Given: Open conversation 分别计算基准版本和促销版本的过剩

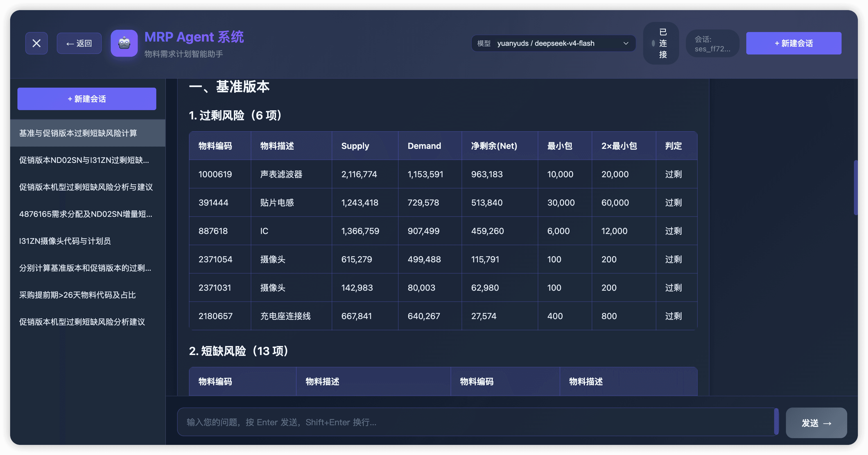Looking at the screenshot, I should [88, 268].
